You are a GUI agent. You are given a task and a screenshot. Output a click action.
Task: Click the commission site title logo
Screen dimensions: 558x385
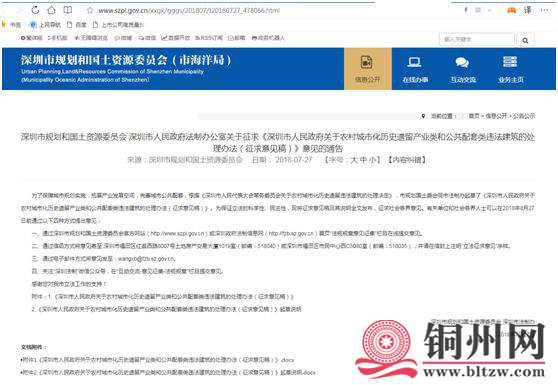pyautogui.click(x=126, y=68)
